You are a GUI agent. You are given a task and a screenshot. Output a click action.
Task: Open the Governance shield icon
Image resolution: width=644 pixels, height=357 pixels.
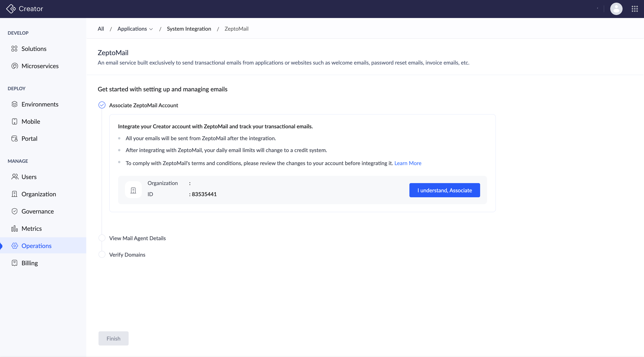[x=15, y=211]
